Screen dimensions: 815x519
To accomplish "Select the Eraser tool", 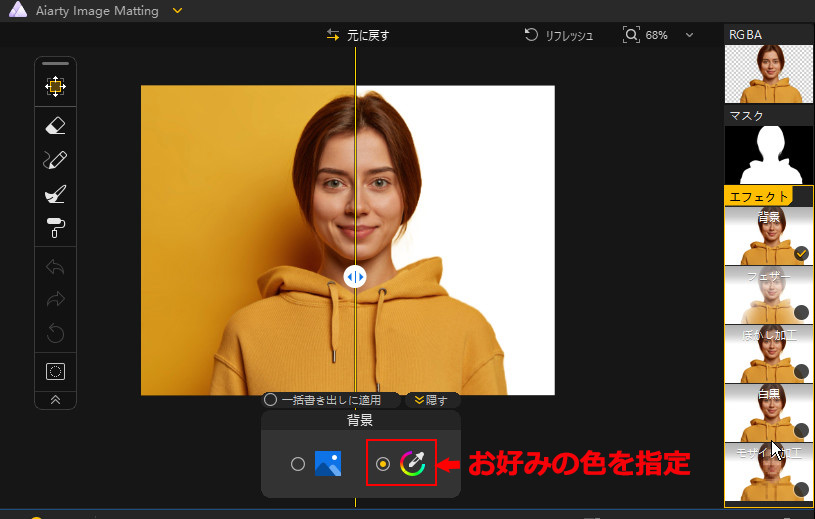I will (55, 126).
